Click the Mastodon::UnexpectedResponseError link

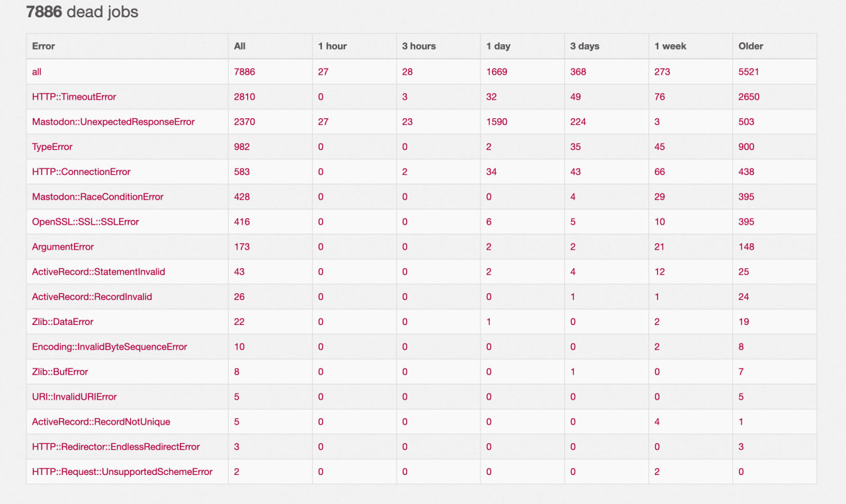[113, 122]
